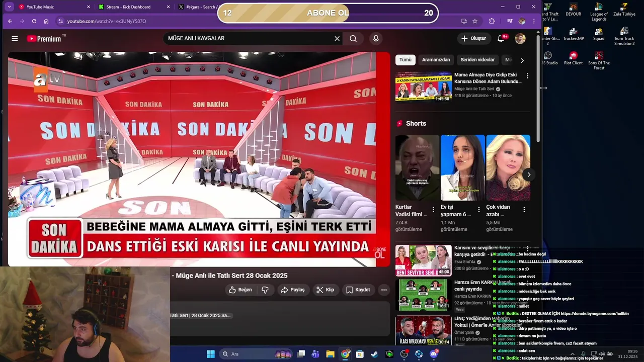This screenshot has height=362, width=644.
Task: Open the Kurtlar Vadisi filmi short thumbnail
Action: [x=417, y=167]
